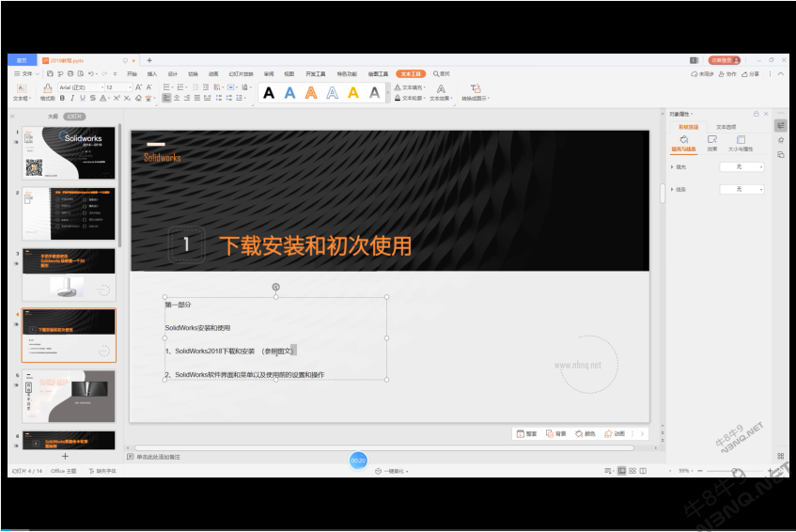Click the Clear Formatting eraser icon

tap(138, 98)
